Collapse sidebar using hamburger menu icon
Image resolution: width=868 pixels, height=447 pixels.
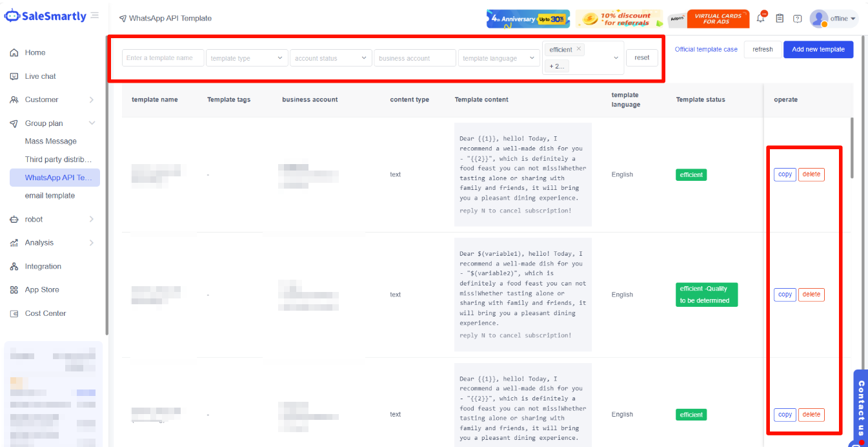95,16
